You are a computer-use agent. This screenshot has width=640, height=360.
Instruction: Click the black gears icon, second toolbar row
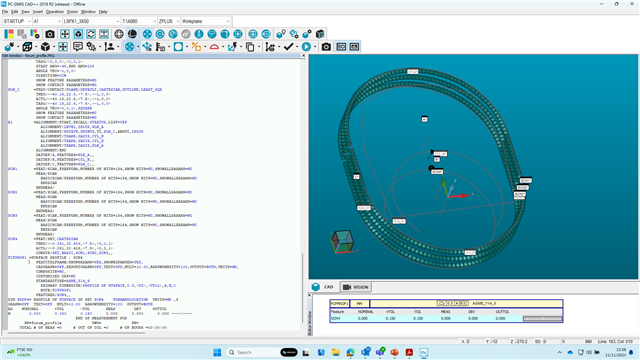pyautogui.click(x=91, y=47)
